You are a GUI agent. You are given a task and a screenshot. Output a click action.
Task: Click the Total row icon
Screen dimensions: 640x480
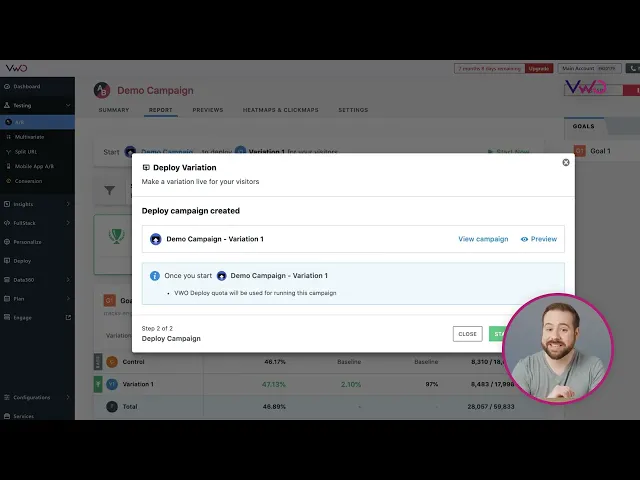(112, 407)
